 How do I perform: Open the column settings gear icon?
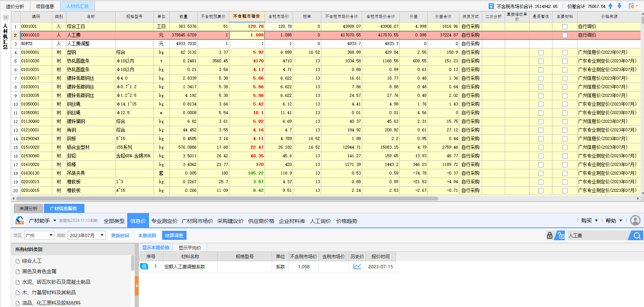pyautogui.click(x=632, y=6)
